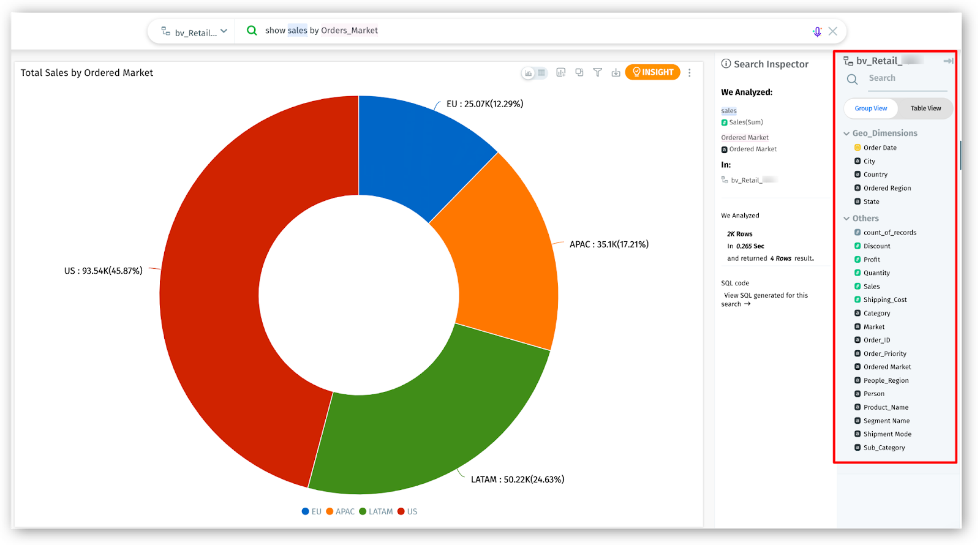980x545 pixels.
Task: Select the Quantity measure field
Action: [876, 273]
